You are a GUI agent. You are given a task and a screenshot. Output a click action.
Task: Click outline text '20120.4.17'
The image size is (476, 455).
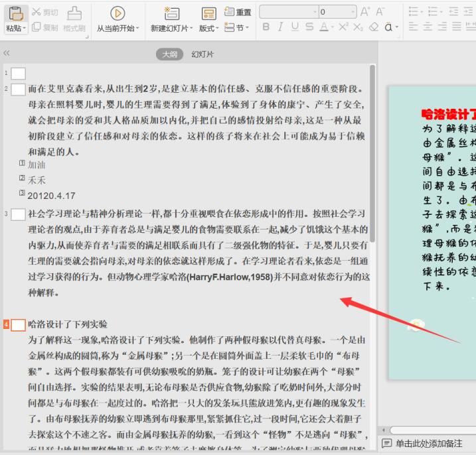click(x=51, y=196)
